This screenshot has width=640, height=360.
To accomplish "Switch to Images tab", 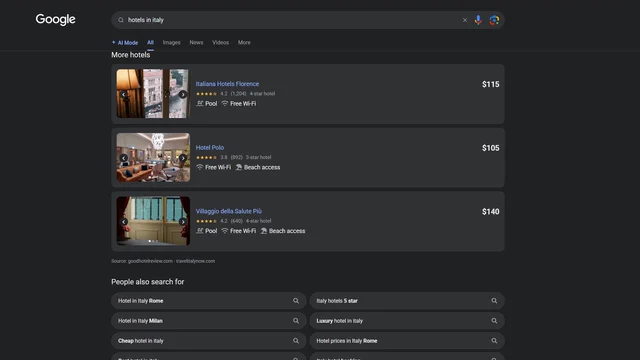I will click(171, 42).
